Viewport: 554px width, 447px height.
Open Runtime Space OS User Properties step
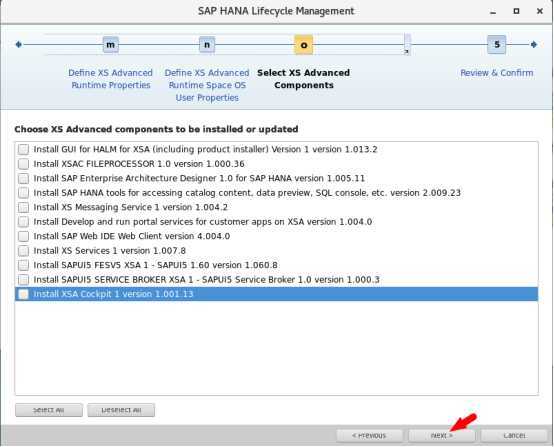(207, 85)
